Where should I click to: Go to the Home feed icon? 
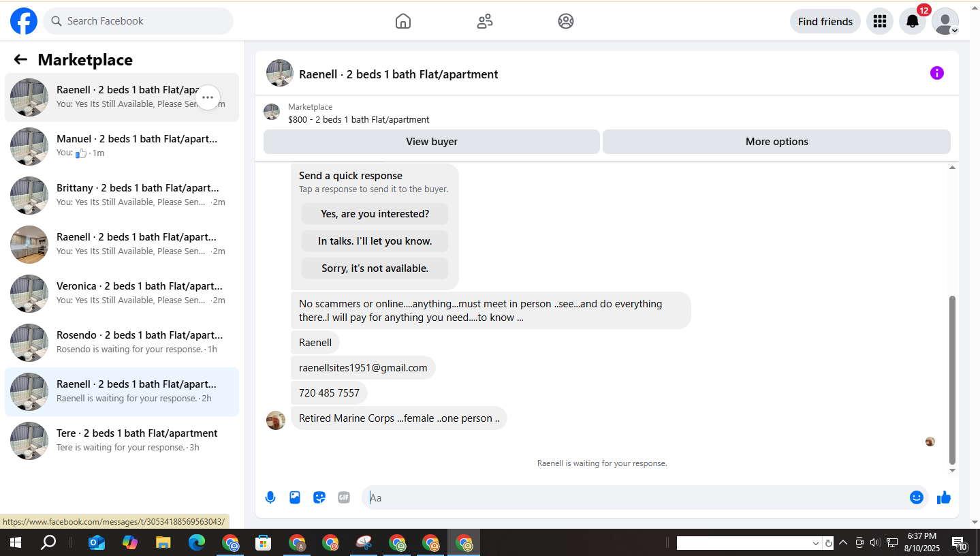tap(403, 21)
